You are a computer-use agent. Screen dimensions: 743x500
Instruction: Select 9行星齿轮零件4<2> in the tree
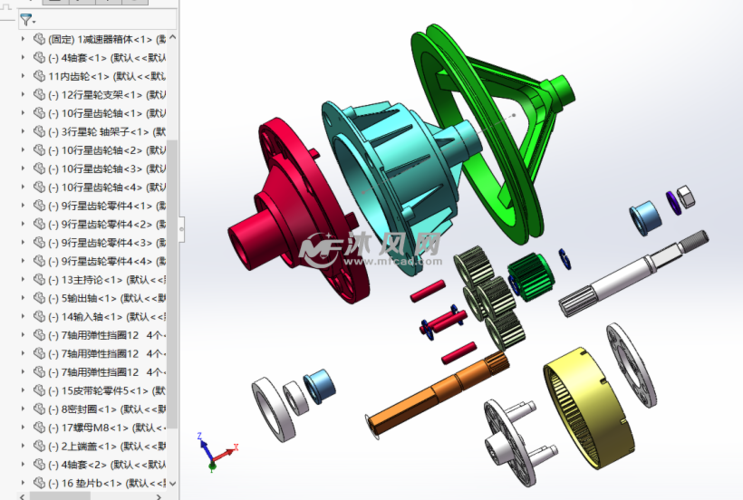(110, 224)
